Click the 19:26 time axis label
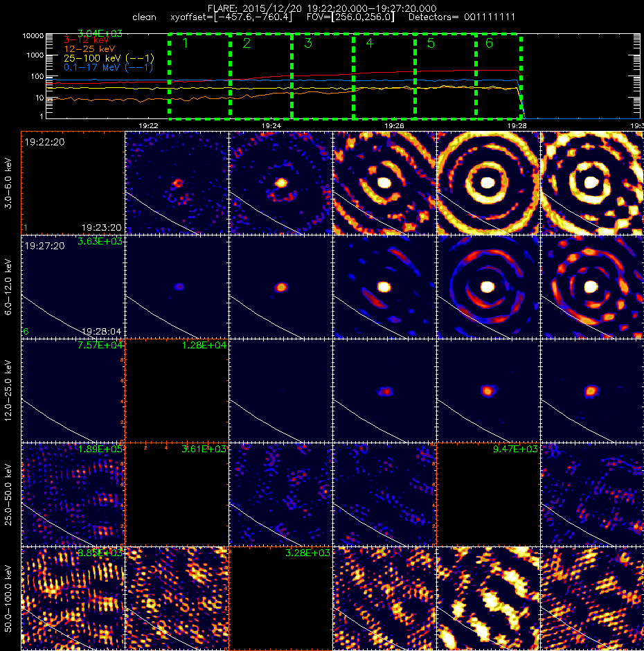This screenshot has height=651, width=644. click(x=395, y=125)
